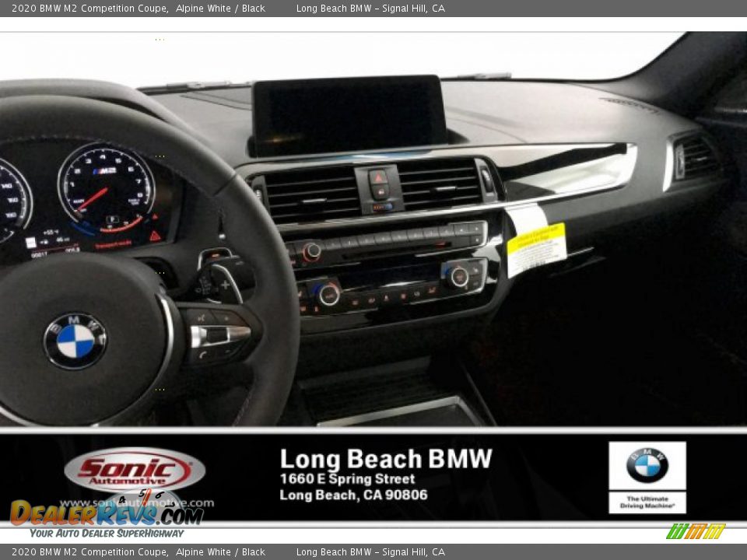Screen dimensions: 747x560
Task: Click the Long Beach BMW dealer name
Action: pyautogui.click(x=386, y=459)
